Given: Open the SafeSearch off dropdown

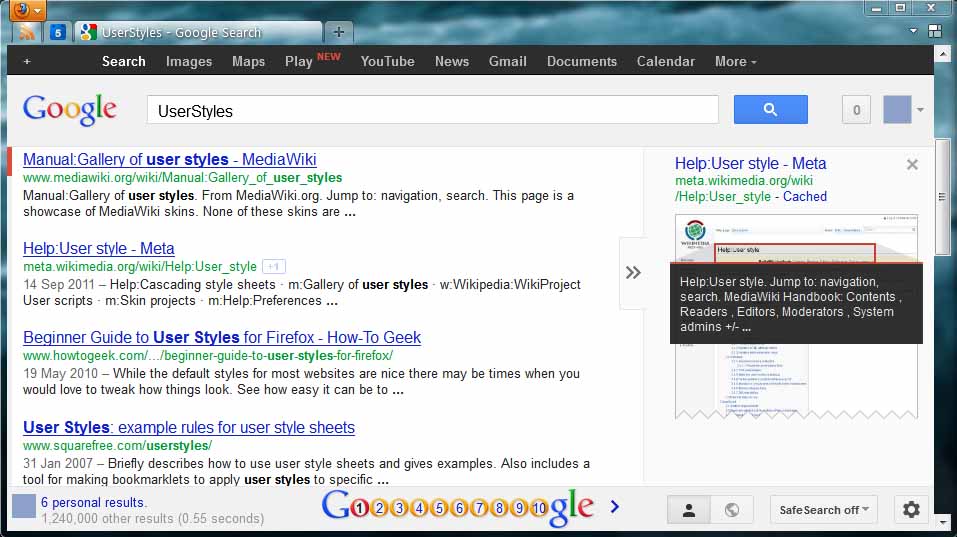Looking at the screenshot, I should click(x=824, y=510).
